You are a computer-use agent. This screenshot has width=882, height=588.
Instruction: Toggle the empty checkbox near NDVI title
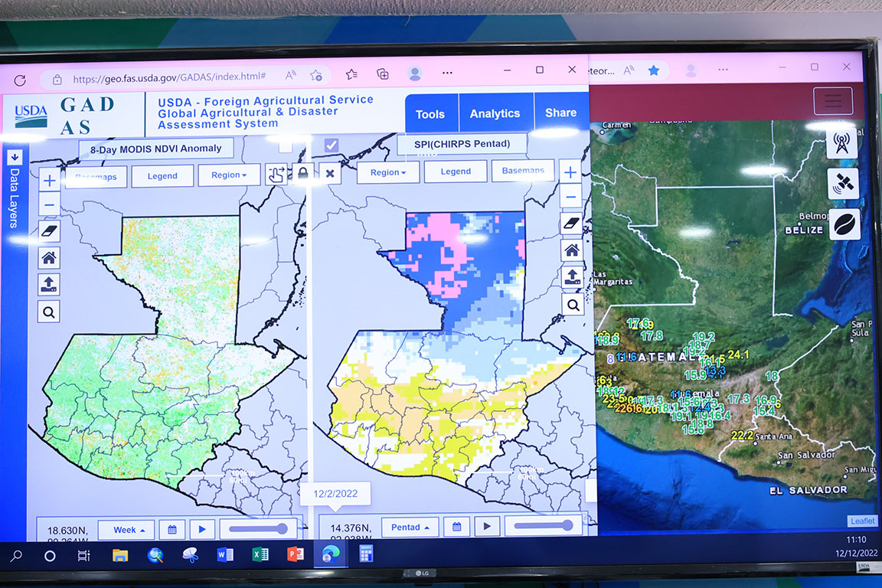tap(286, 145)
